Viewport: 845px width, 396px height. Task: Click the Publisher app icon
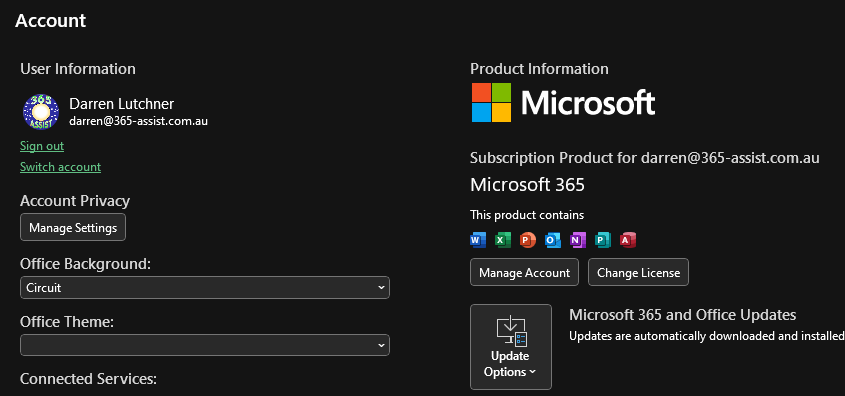pyautogui.click(x=603, y=240)
